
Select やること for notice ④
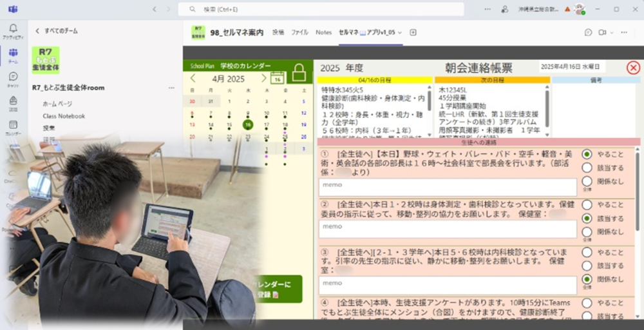pos(587,303)
